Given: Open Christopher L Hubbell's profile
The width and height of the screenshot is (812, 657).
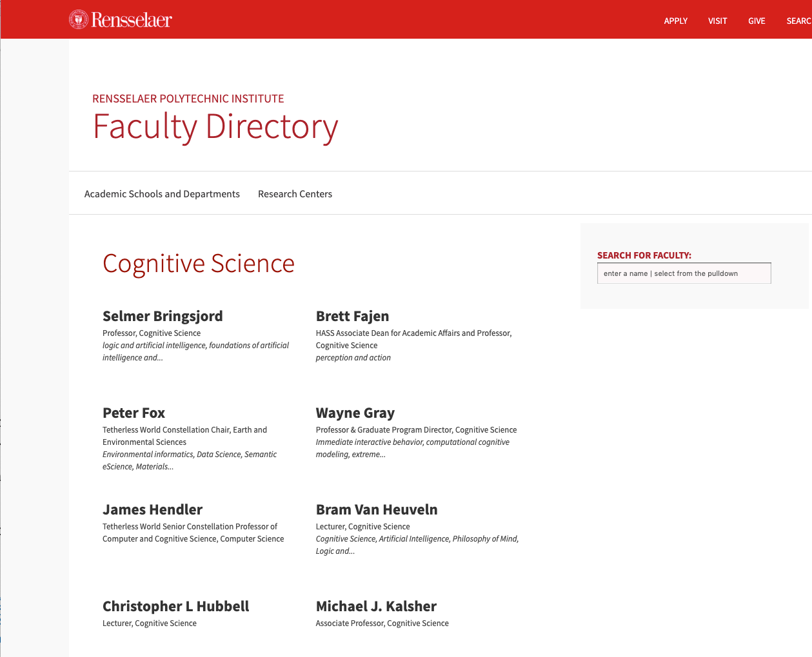Looking at the screenshot, I should pos(175,606).
